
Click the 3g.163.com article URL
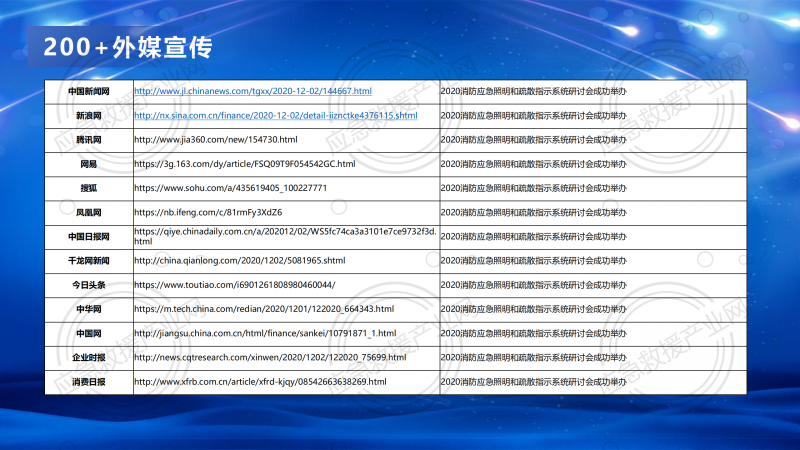coord(244,164)
